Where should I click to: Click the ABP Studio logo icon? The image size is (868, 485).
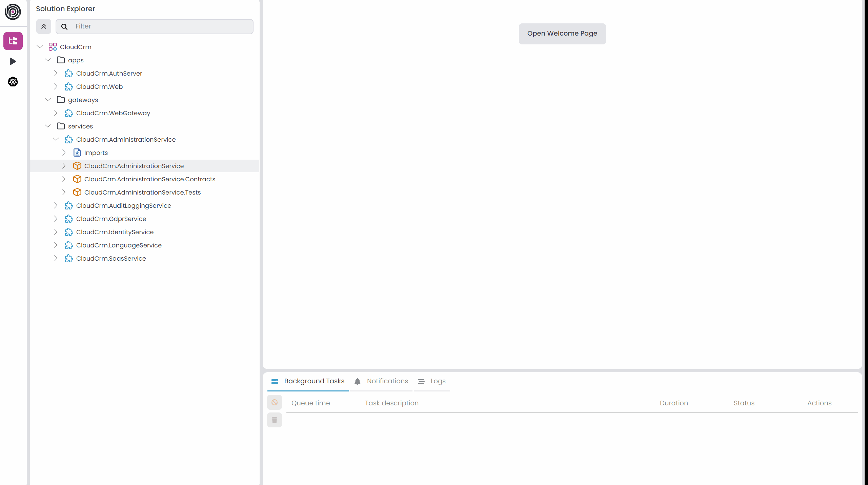(x=13, y=12)
